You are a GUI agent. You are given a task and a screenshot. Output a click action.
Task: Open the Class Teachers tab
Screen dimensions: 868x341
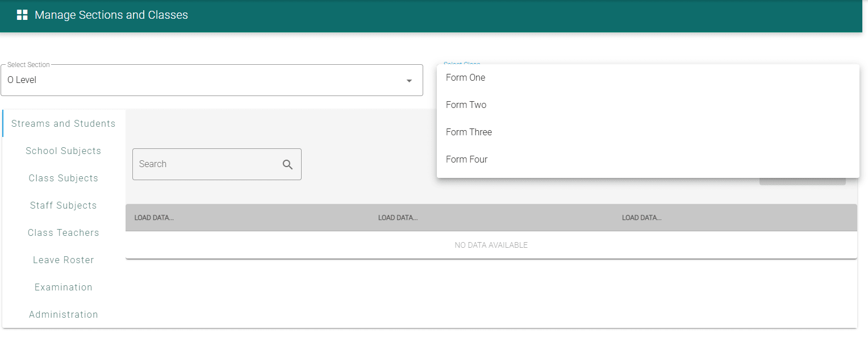pyautogui.click(x=64, y=233)
